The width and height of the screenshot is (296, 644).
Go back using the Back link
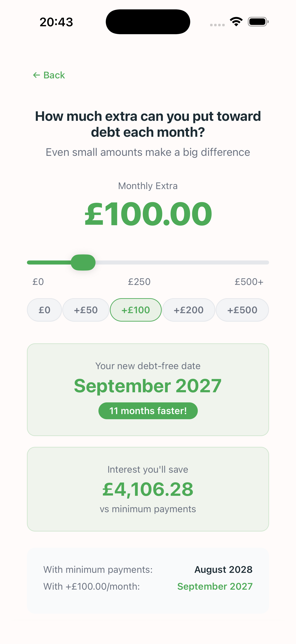[54, 75]
